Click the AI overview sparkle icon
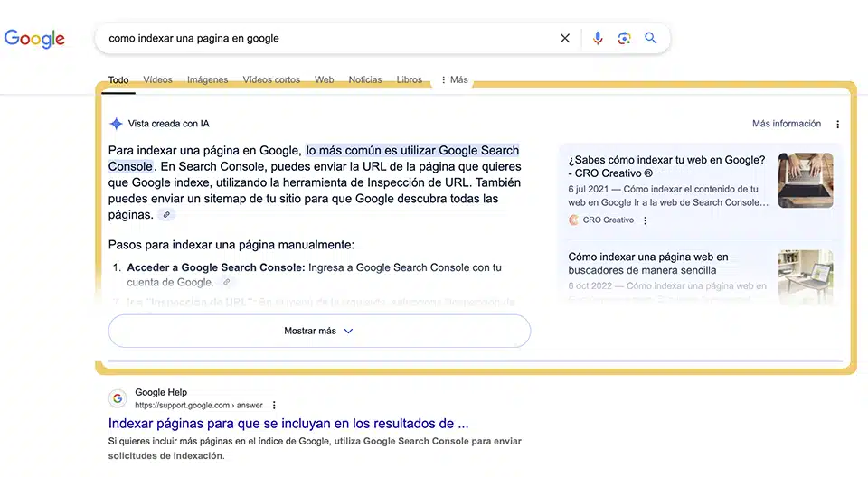This screenshot has width=868, height=477. point(116,124)
